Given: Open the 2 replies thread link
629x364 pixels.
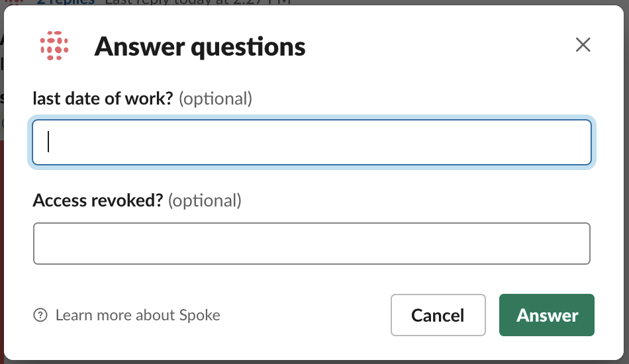Looking at the screenshot, I should (66, 2).
